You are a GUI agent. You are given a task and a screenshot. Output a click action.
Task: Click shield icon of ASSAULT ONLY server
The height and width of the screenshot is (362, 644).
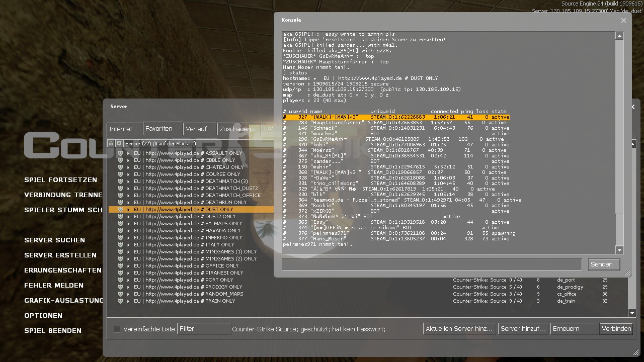pyautogui.click(x=120, y=153)
